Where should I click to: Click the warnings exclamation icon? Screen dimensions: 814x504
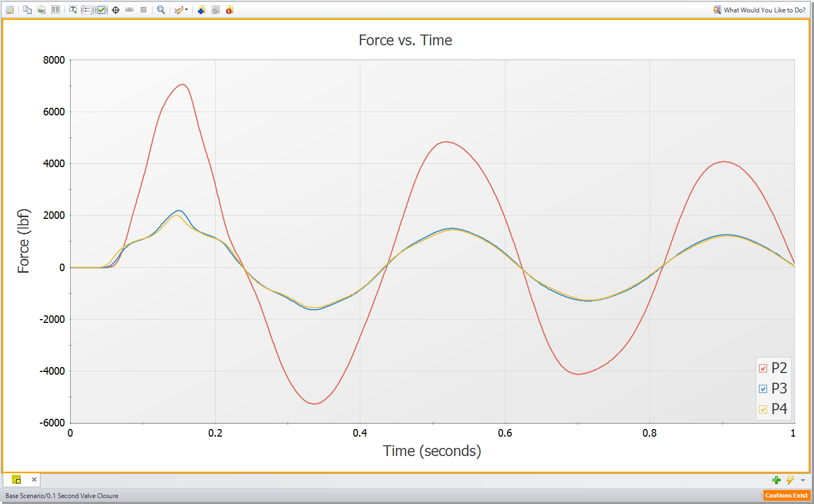tap(229, 9)
